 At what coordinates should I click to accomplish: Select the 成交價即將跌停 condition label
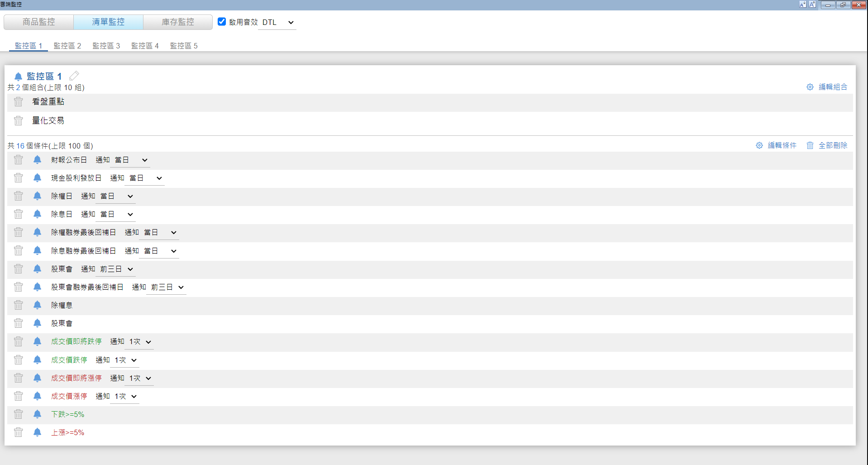click(76, 342)
